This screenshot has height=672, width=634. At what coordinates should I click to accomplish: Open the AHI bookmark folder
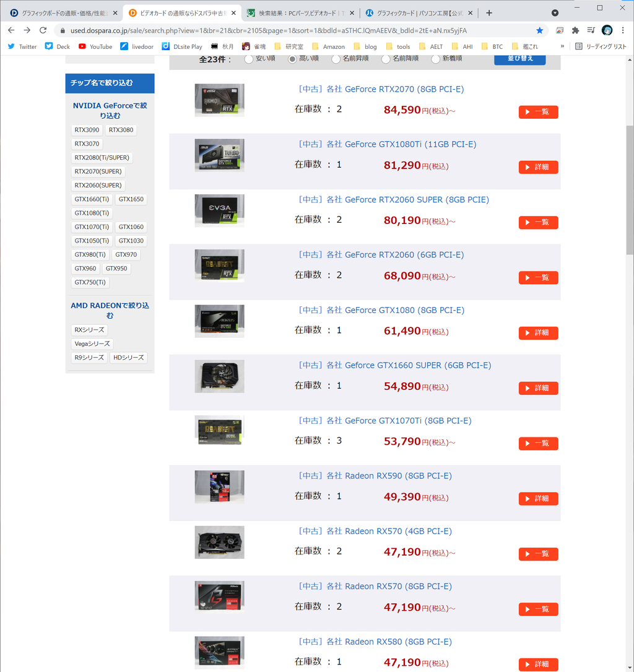[462, 46]
